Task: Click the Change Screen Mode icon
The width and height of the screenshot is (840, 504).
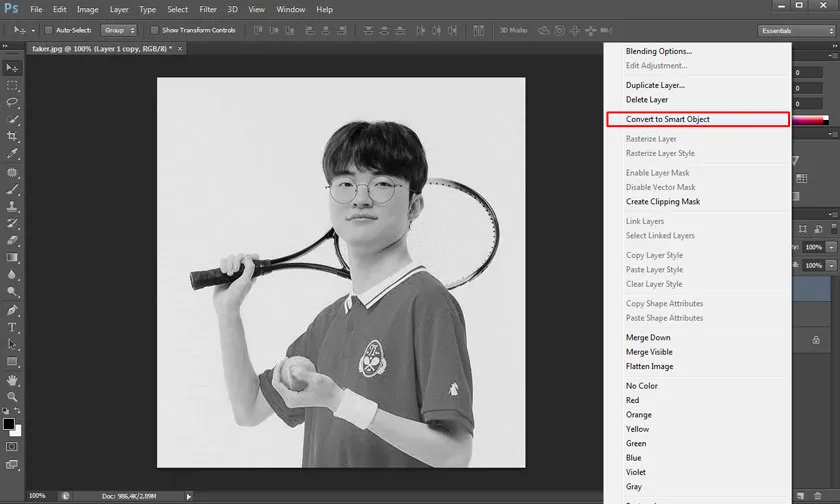Action: point(12,464)
